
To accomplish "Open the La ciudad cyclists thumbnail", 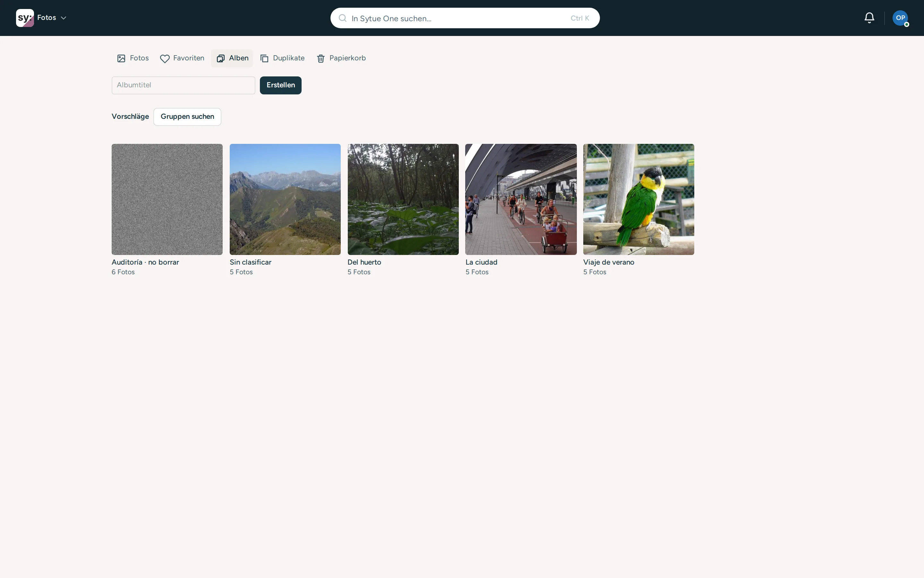I will pos(521,199).
